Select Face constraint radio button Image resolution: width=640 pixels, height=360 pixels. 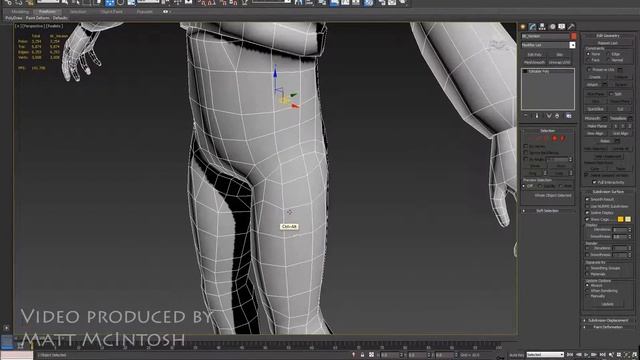click(x=588, y=60)
